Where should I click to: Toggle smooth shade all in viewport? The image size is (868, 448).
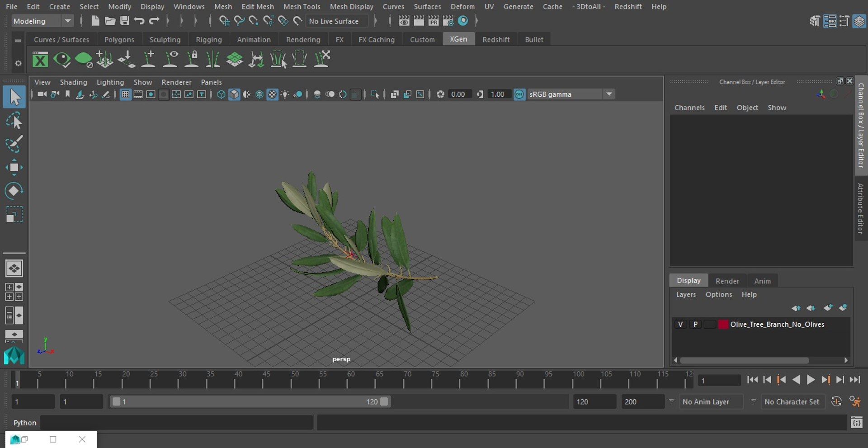pyautogui.click(x=234, y=94)
